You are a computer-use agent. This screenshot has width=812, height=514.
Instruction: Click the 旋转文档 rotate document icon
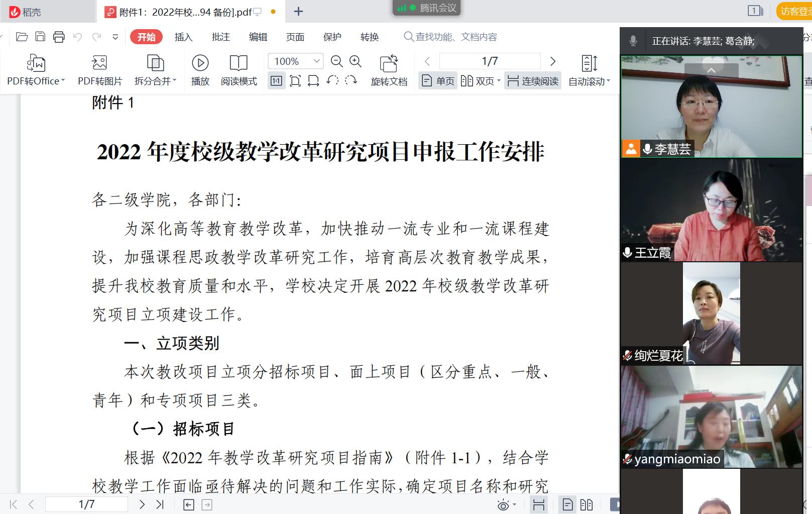point(389,64)
